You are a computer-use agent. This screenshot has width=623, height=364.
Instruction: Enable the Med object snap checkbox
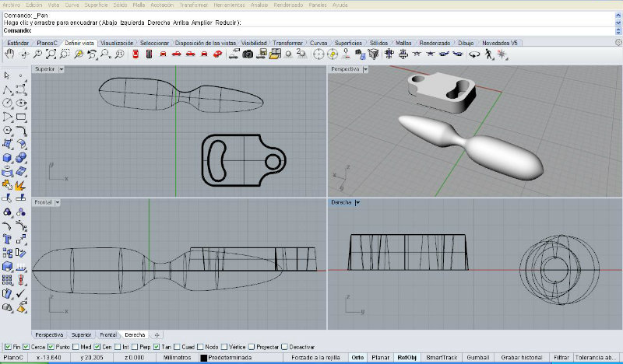(x=76, y=346)
